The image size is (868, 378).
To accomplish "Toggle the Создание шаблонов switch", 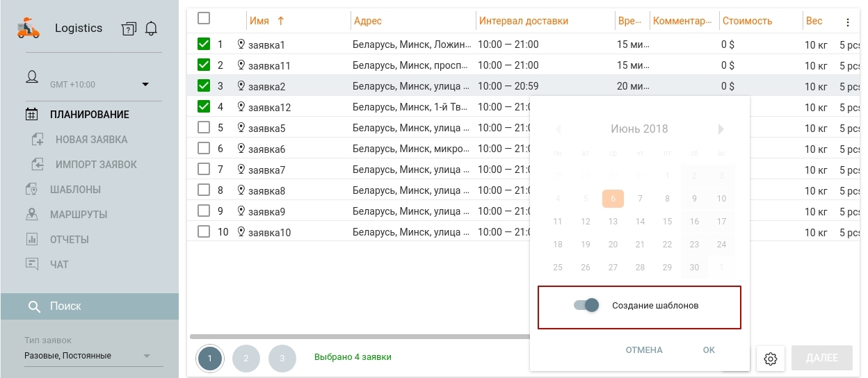I will (x=586, y=305).
